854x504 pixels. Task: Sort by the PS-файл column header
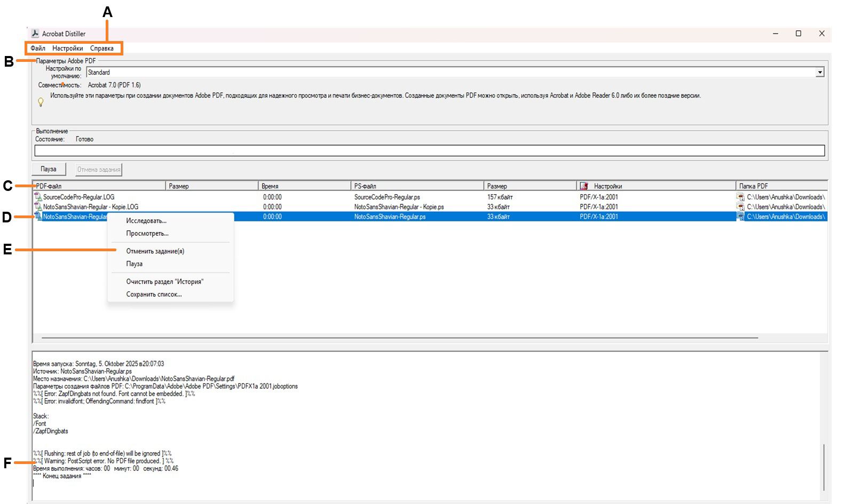click(417, 186)
